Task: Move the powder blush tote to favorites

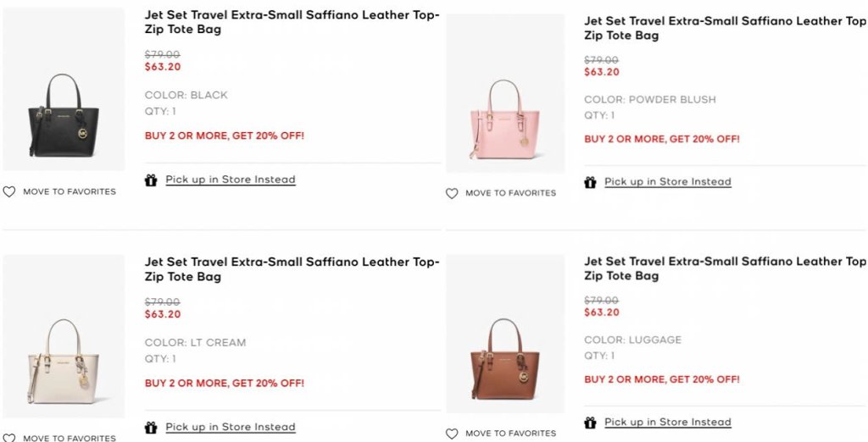Action: coord(511,194)
